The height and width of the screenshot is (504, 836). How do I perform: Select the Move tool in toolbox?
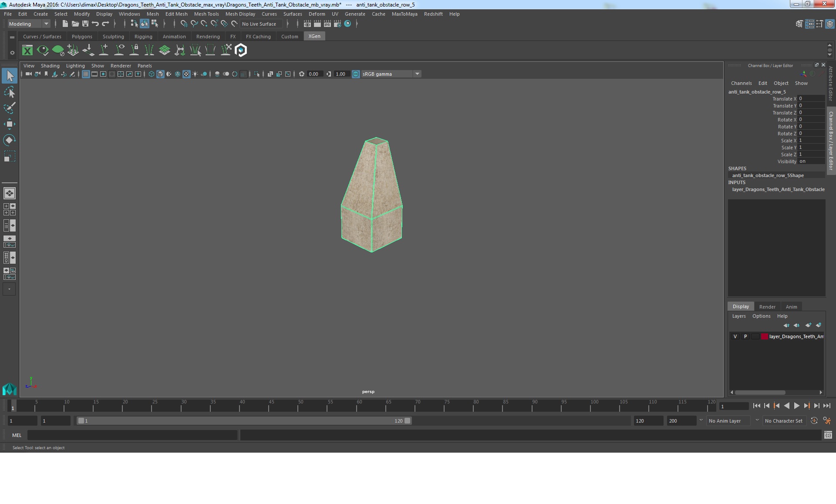coord(9,124)
